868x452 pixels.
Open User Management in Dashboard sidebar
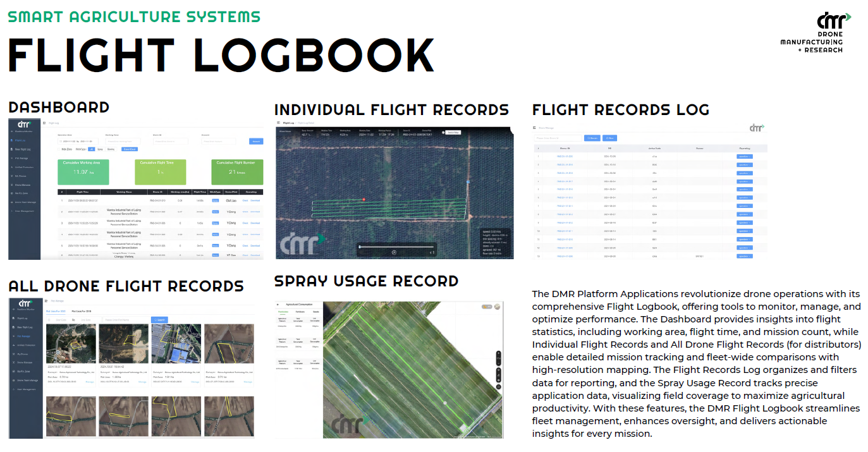pyautogui.click(x=23, y=211)
